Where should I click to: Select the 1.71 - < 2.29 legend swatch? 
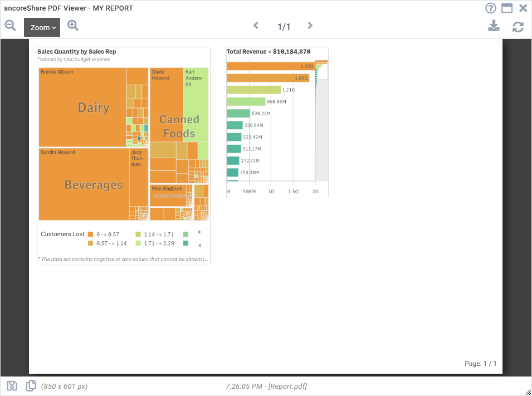click(x=138, y=243)
